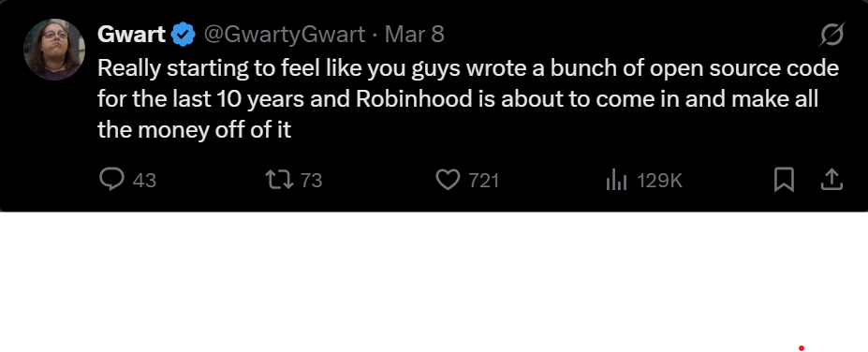
Task: Click the blue verified checkmark badge
Action: (184, 35)
